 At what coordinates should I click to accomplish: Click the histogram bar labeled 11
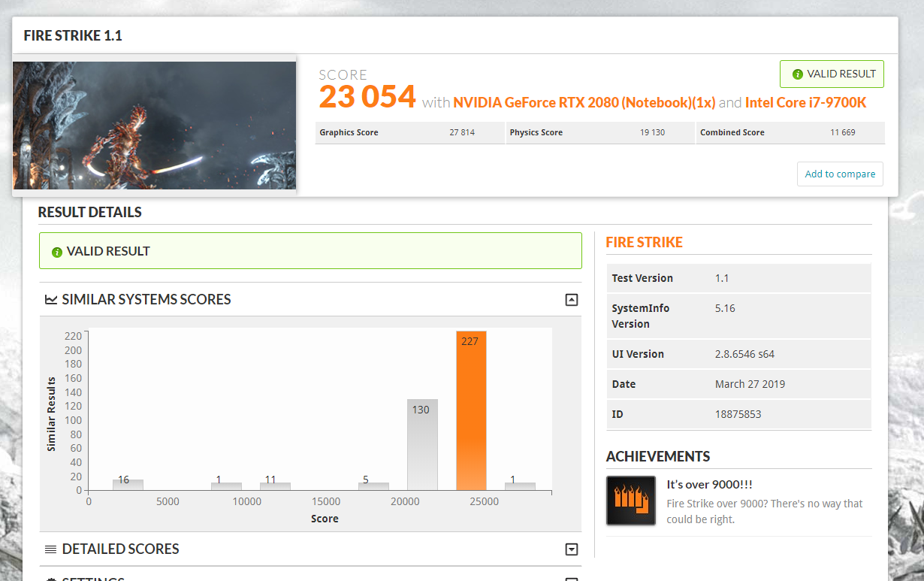click(x=275, y=486)
